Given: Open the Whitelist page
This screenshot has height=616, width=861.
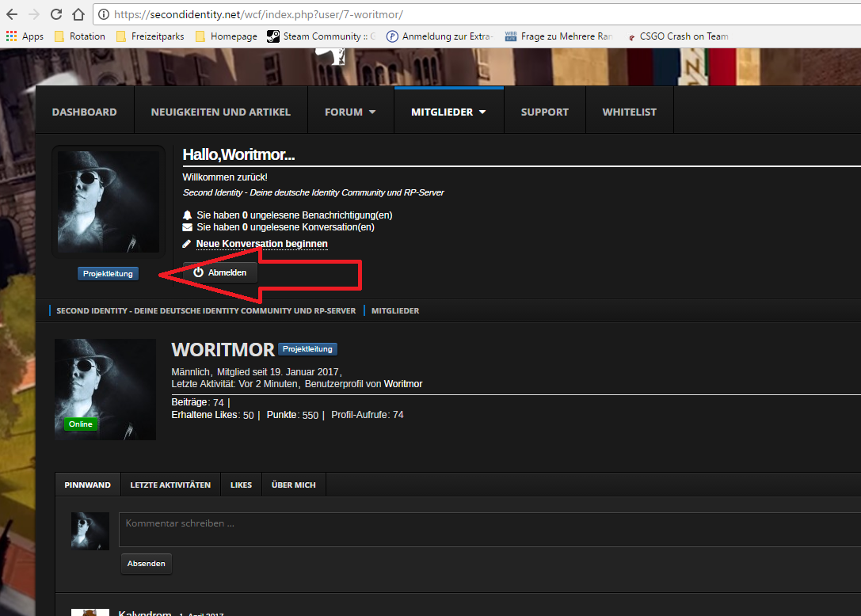Looking at the screenshot, I should point(629,112).
